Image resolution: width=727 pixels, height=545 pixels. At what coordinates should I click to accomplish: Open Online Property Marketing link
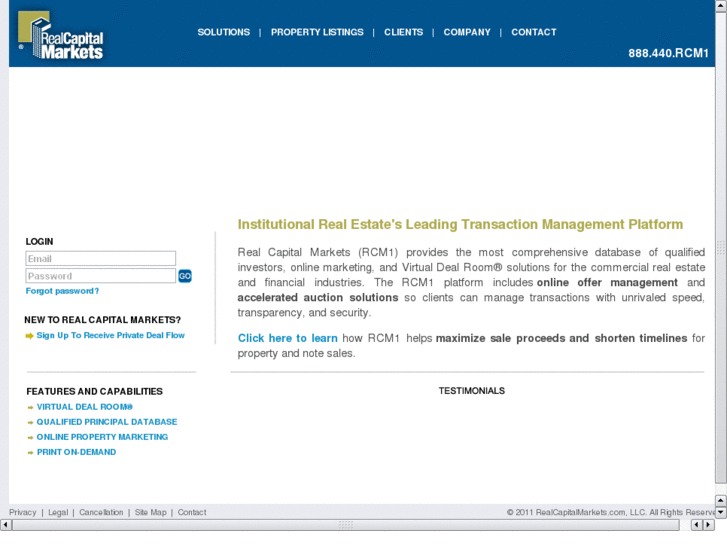[x=102, y=437]
